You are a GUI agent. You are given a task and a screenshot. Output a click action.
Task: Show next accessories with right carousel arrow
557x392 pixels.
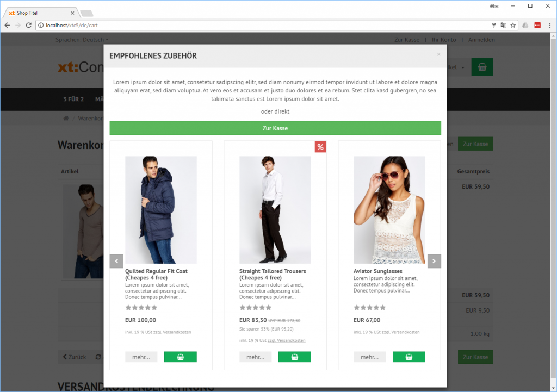(x=434, y=261)
